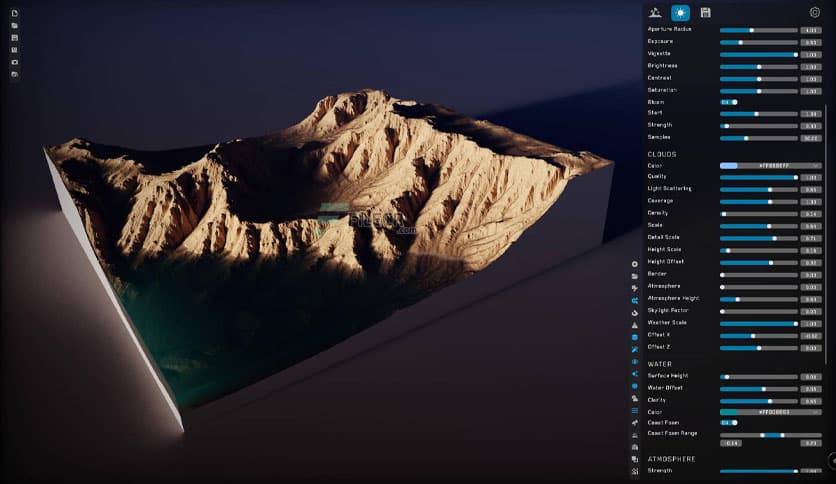Toggle the Bloom switch
This screenshot has height=484, width=836.
729,102
